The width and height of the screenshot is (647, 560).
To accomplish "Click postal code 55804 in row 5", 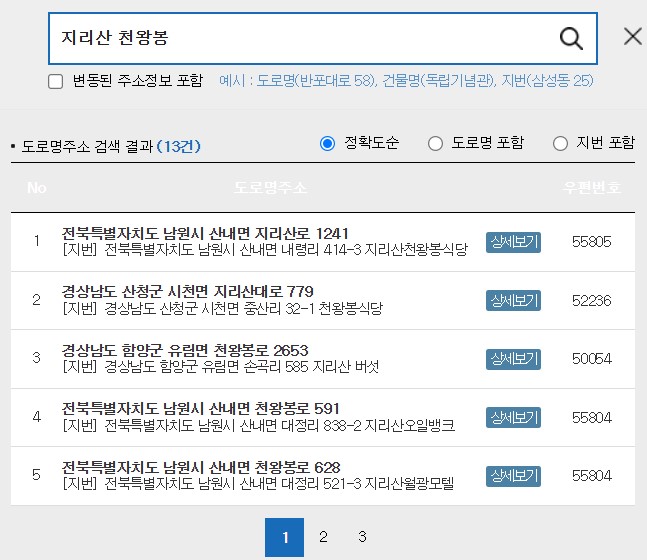I will (591, 476).
